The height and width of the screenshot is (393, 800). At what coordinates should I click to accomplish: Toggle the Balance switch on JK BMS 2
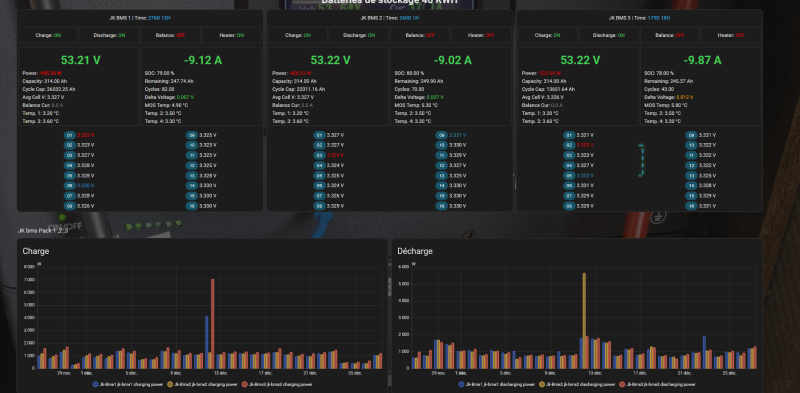pyautogui.click(x=420, y=35)
